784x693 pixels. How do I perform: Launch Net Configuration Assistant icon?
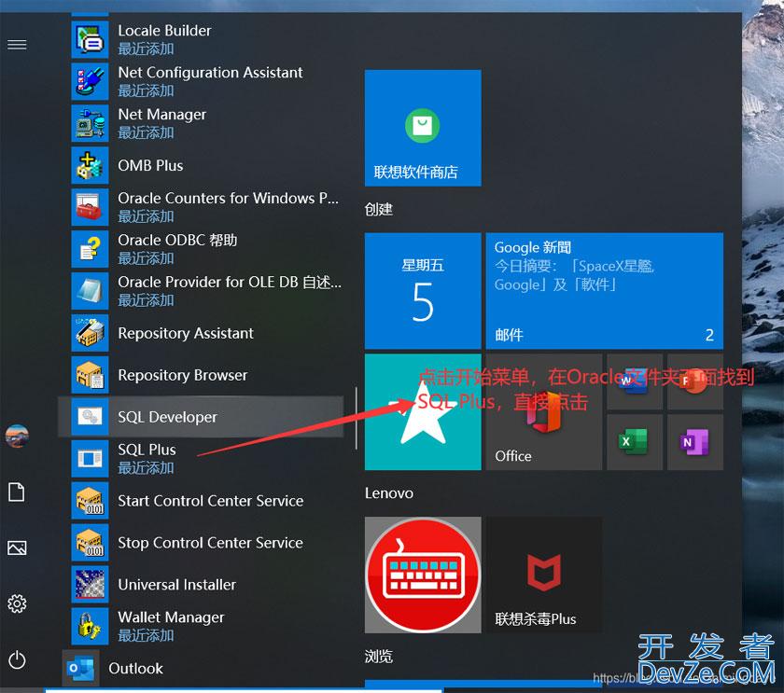click(x=90, y=81)
